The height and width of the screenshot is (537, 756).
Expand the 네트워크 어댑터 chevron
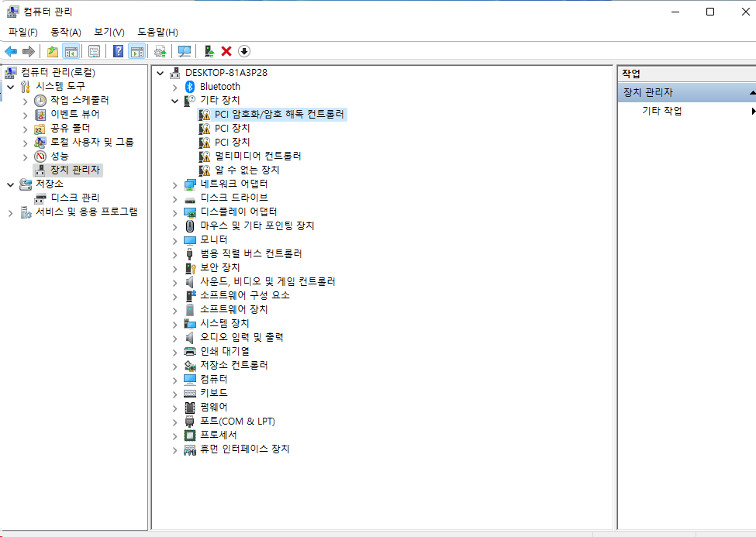click(175, 184)
